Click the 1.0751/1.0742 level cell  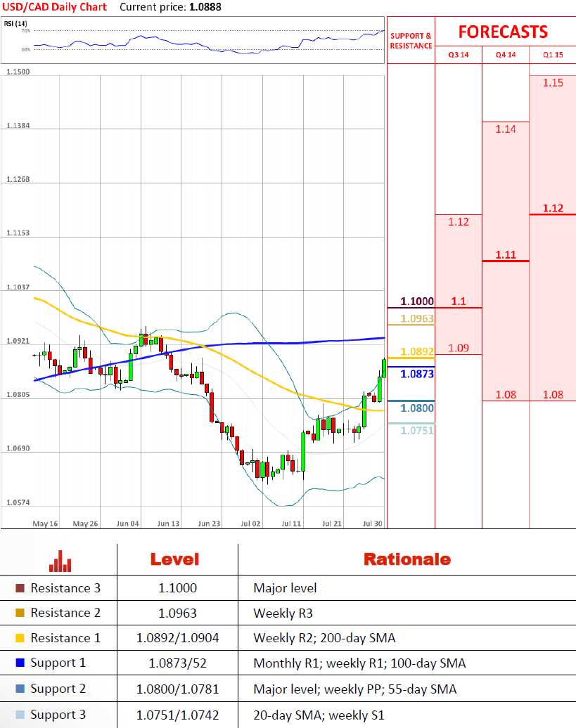[x=177, y=715]
